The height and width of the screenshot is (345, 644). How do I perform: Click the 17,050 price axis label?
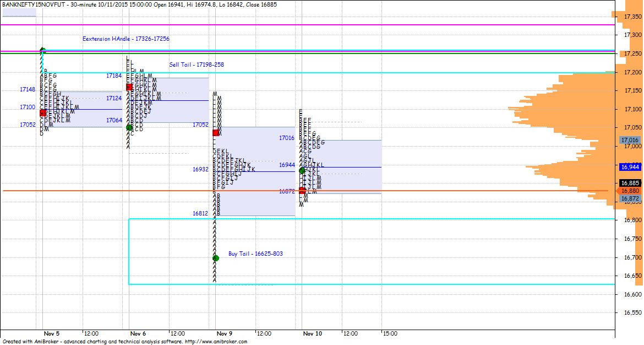pos(633,127)
